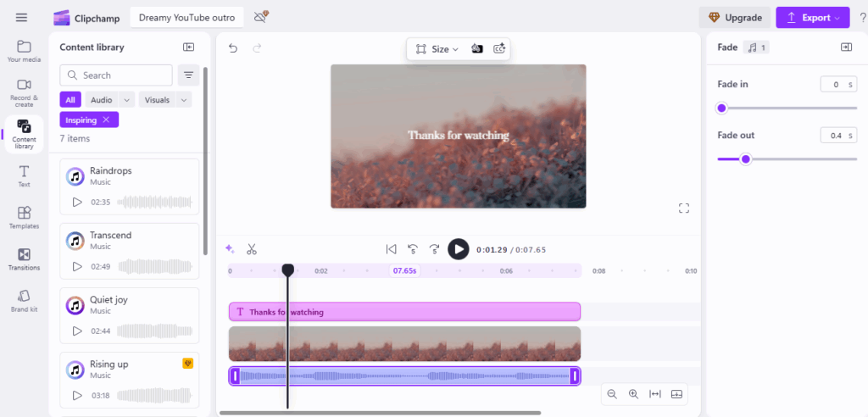Select the Audio filter chip
Image resolution: width=868 pixels, height=417 pixels.
click(x=102, y=100)
